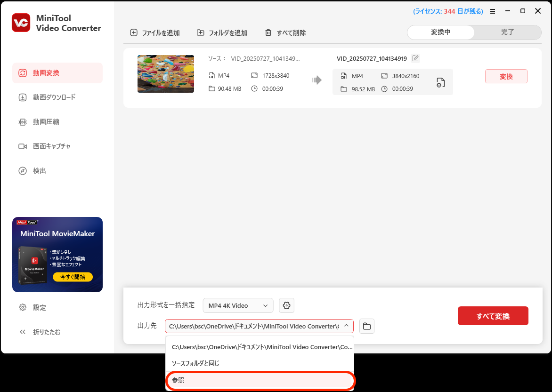This screenshot has width=552, height=392.
Task: Minimize the MiniTool Video Converter window
Action: pos(508,11)
